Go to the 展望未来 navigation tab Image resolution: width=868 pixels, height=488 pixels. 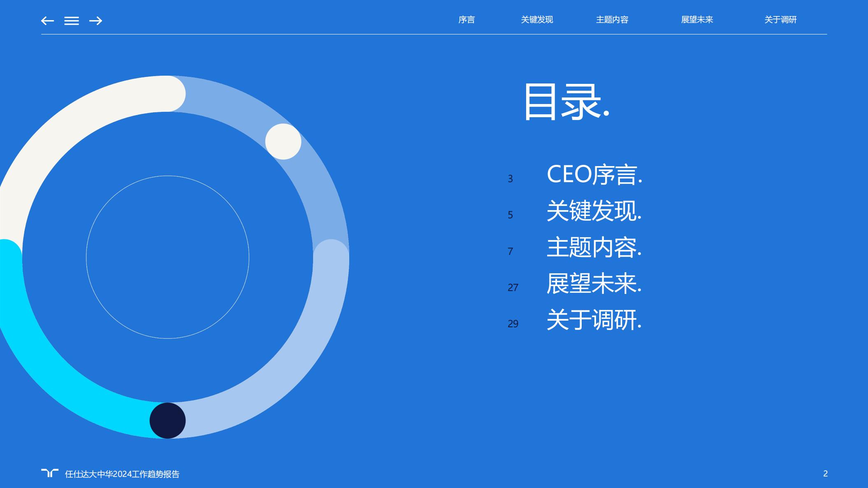pos(697,20)
